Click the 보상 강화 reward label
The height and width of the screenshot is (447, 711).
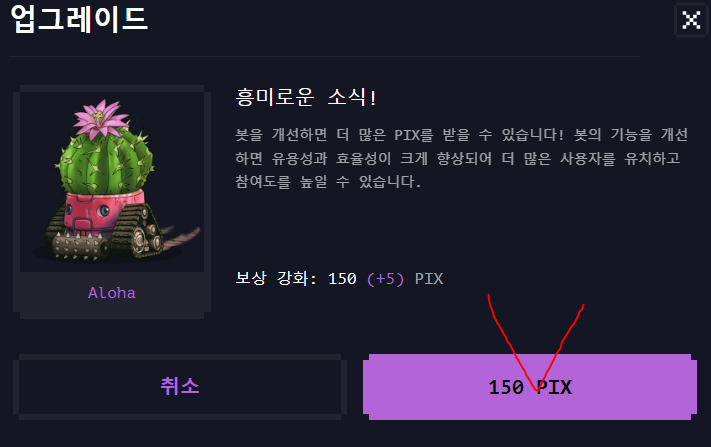(x=275, y=278)
